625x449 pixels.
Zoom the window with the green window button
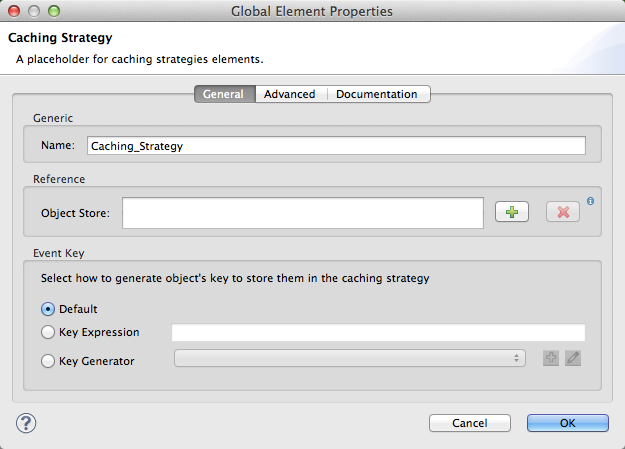click(x=54, y=11)
